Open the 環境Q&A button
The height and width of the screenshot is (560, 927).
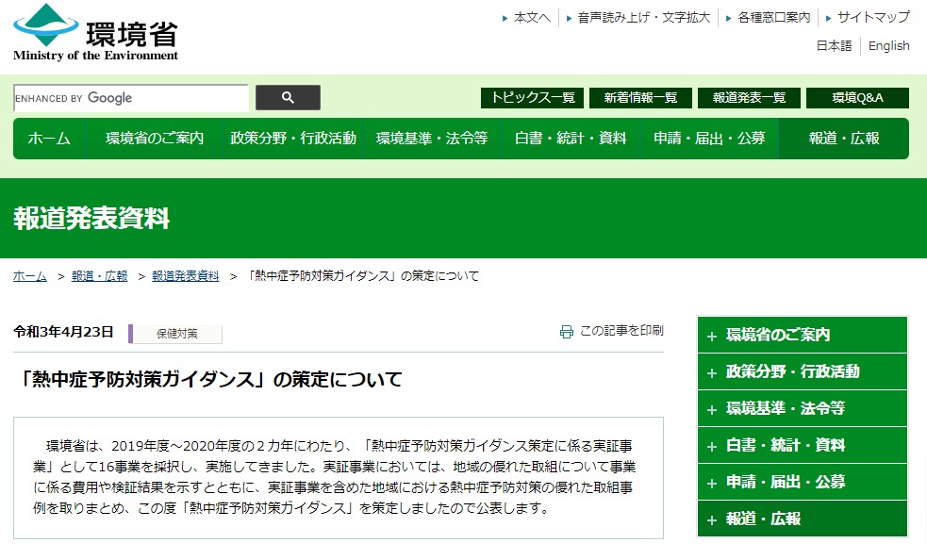(857, 98)
